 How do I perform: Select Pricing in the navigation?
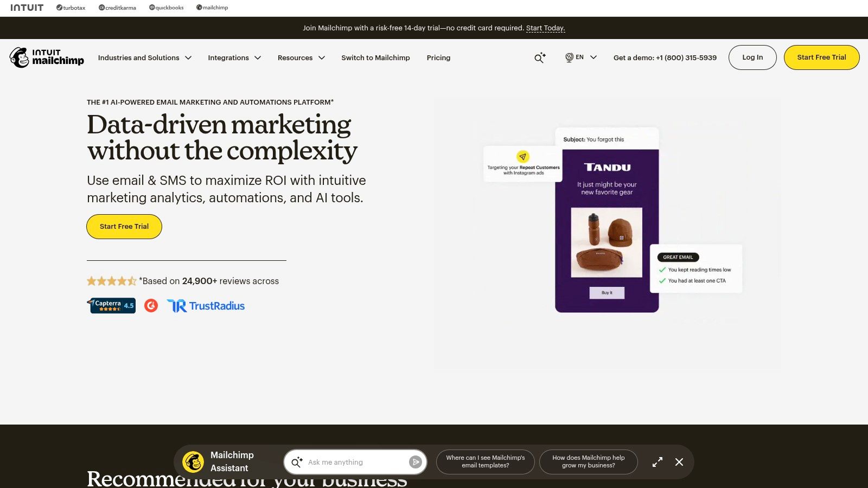coord(438,57)
